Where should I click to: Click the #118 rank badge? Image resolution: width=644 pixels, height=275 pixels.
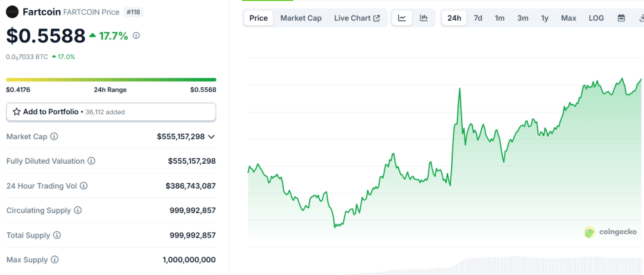click(133, 12)
